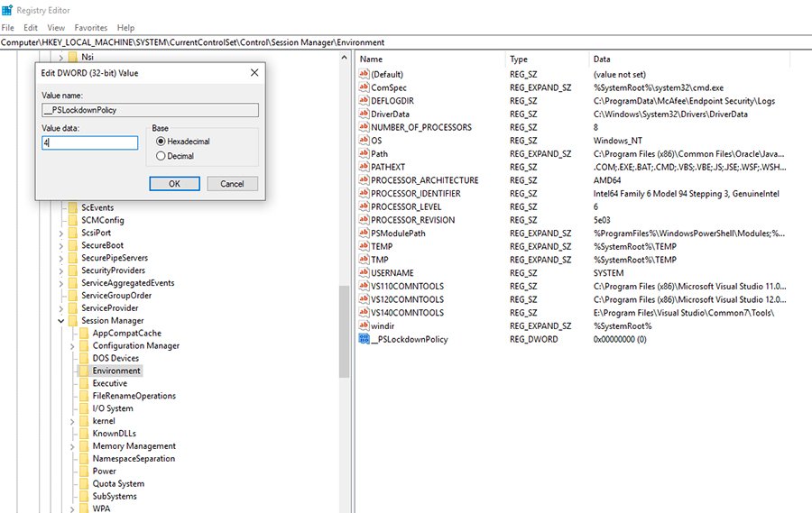Expand the Configuration Manager key
The width and height of the screenshot is (812, 513).
click(x=72, y=346)
